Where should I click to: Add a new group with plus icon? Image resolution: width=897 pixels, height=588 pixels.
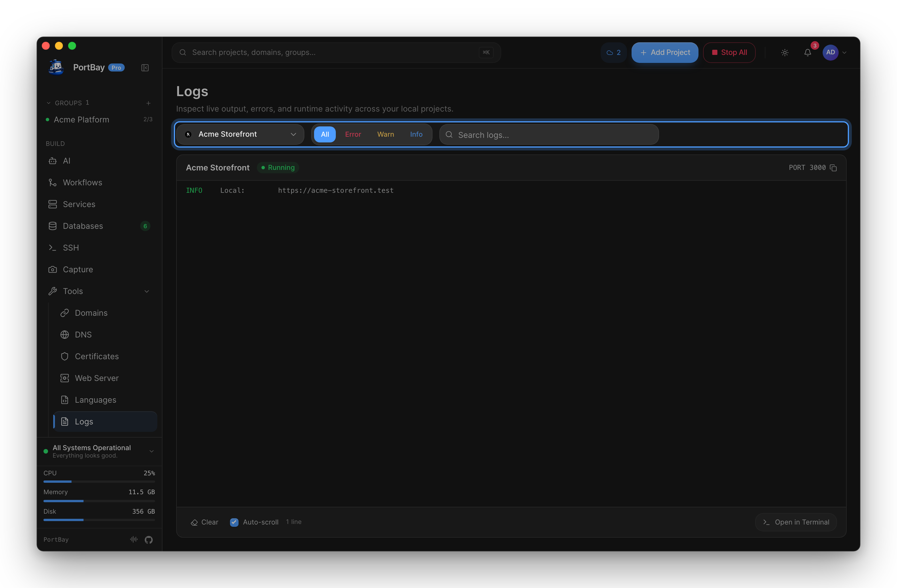[148, 103]
